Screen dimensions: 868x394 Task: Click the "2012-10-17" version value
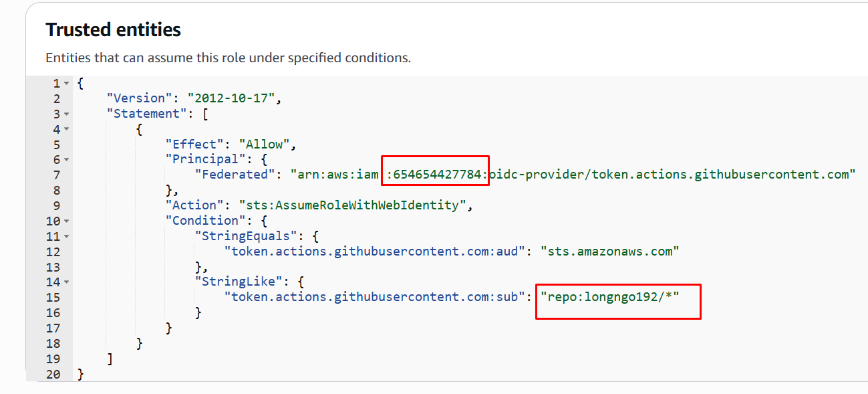(231, 98)
